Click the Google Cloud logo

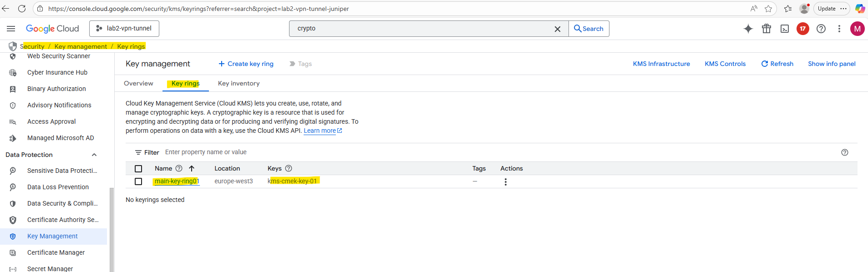(x=52, y=29)
